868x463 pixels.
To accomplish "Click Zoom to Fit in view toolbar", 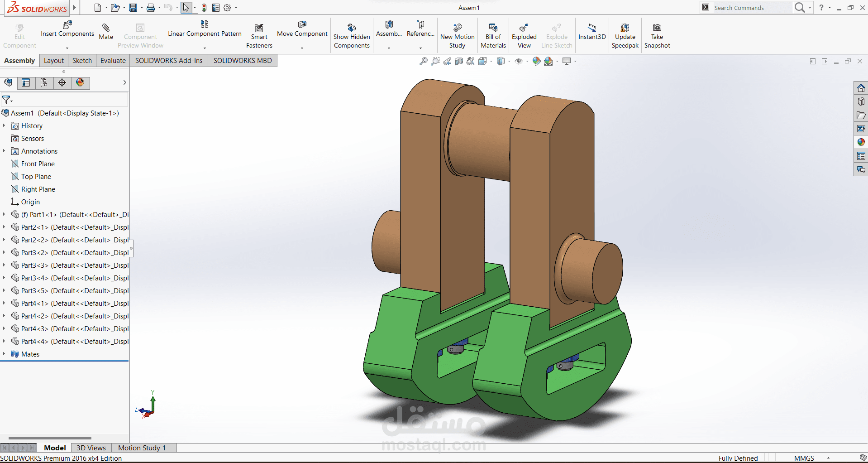I will tap(423, 61).
